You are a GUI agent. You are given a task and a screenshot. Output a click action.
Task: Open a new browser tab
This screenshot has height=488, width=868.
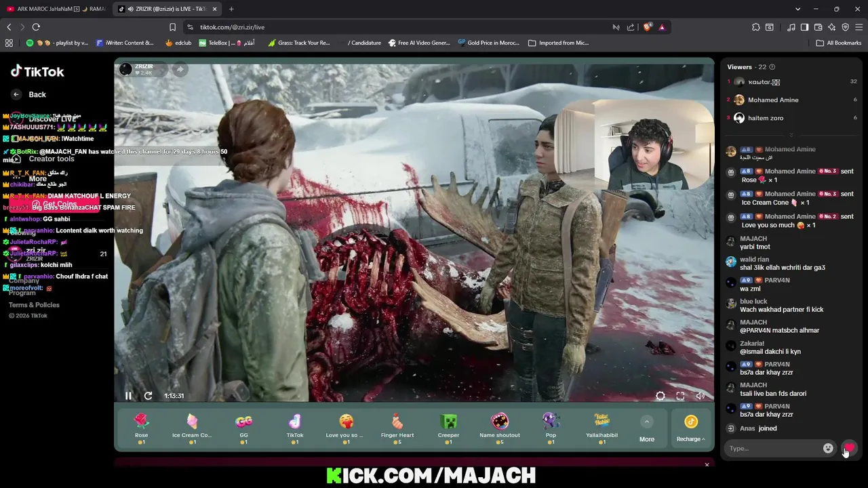tap(231, 9)
